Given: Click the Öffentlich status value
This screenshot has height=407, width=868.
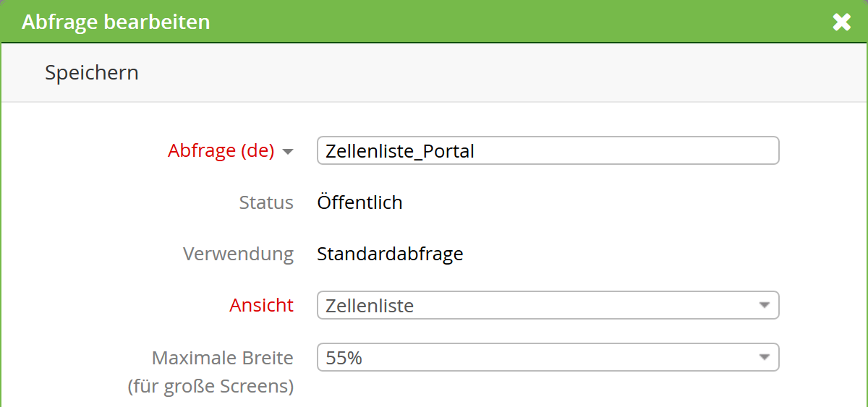Looking at the screenshot, I should [x=359, y=202].
